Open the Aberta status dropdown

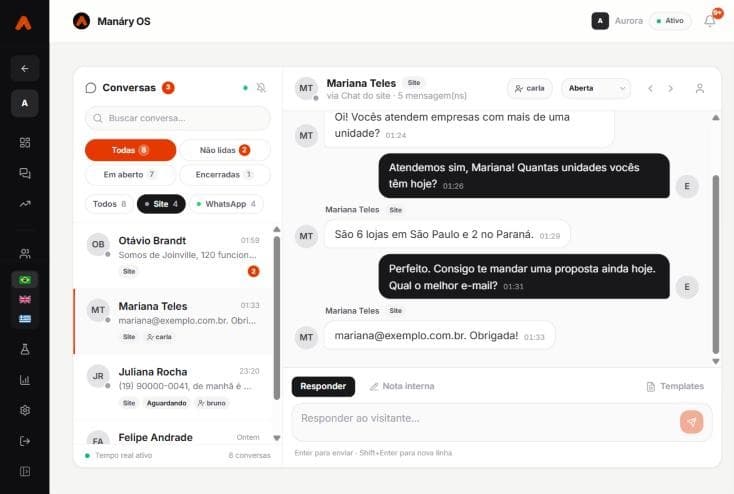tap(596, 88)
